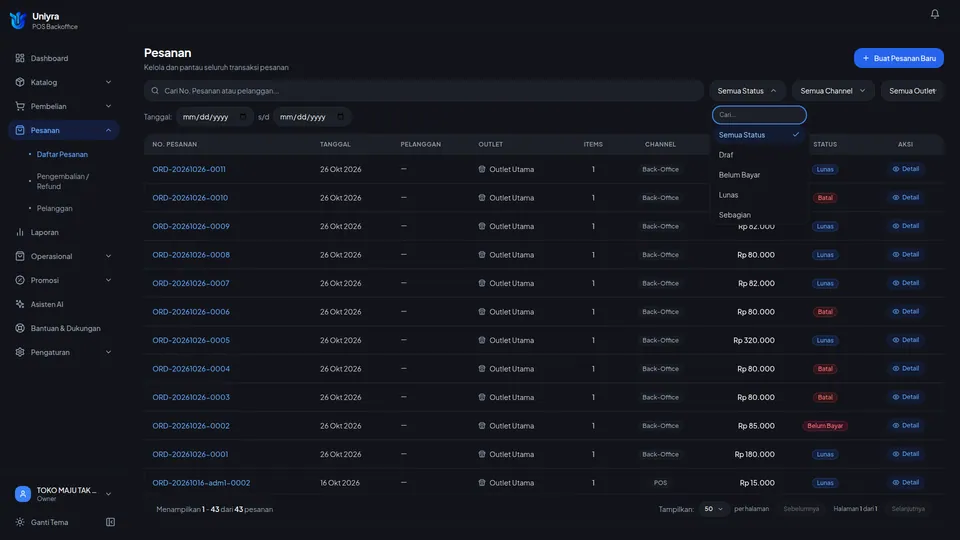The width and height of the screenshot is (960, 540).
Task: Click the NO. PESANAN column header
Action: pyautogui.click(x=174, y=144)
